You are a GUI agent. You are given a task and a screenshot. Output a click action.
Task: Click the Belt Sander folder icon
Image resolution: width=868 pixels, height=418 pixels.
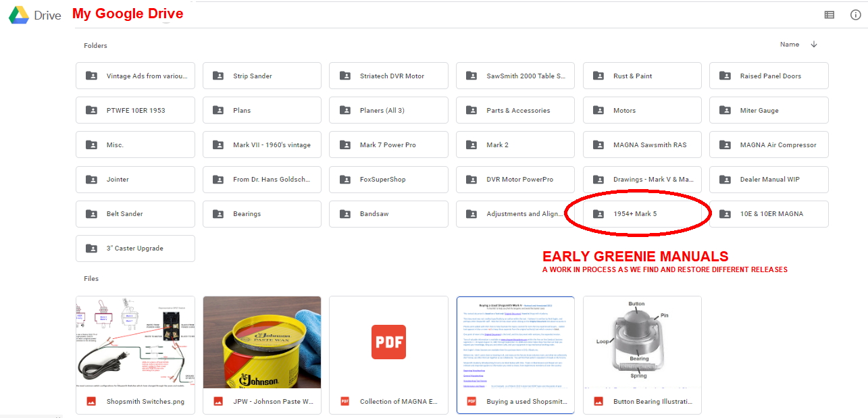(x=91, y=213)
